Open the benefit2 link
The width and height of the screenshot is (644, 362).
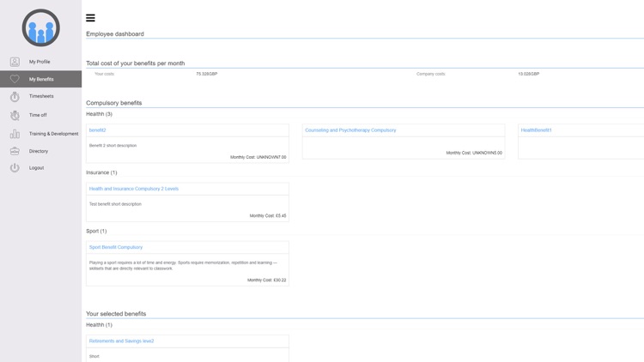click(97, 130)
